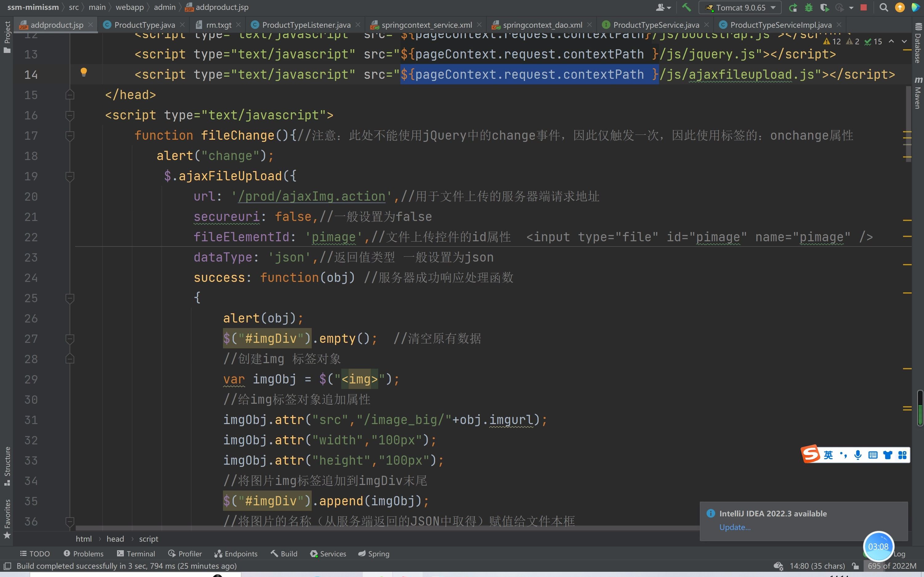Toggle breakpoint indicator on line 27

31,339
